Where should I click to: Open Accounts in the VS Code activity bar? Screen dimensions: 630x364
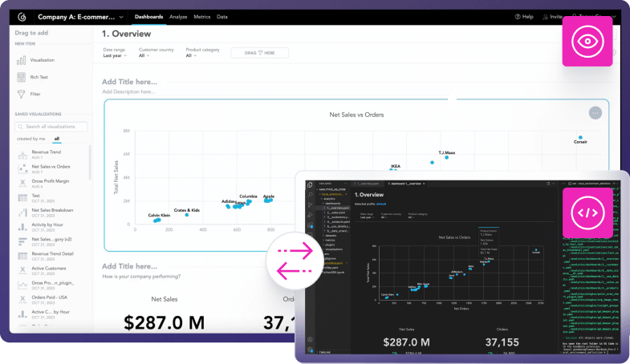[x=310, y=339]
